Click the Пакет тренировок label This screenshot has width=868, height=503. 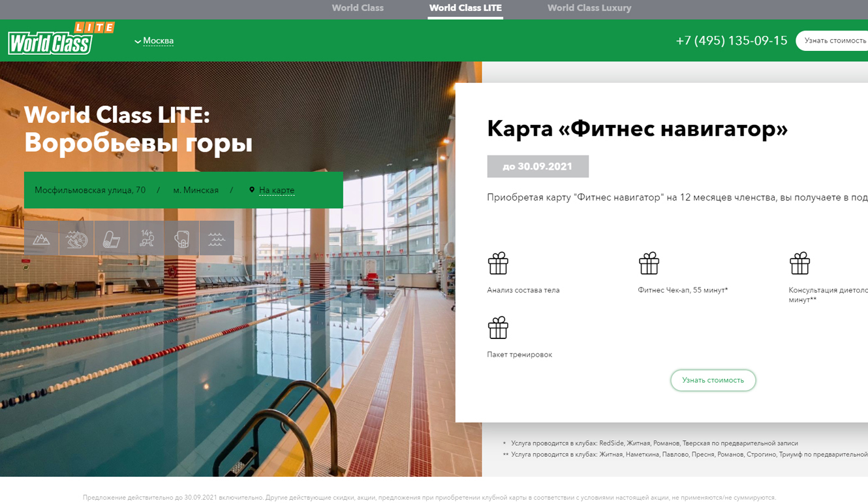pos(519,355)
